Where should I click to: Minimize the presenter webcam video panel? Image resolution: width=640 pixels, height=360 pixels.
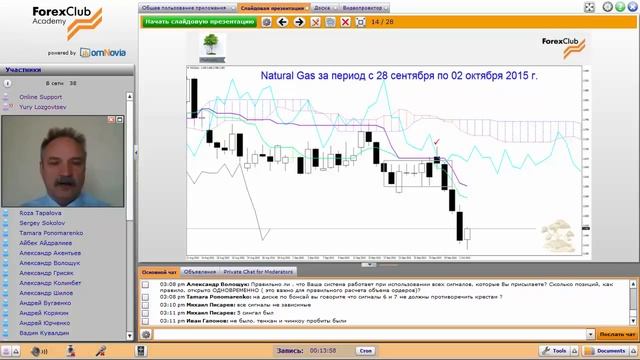coord(120,119)
